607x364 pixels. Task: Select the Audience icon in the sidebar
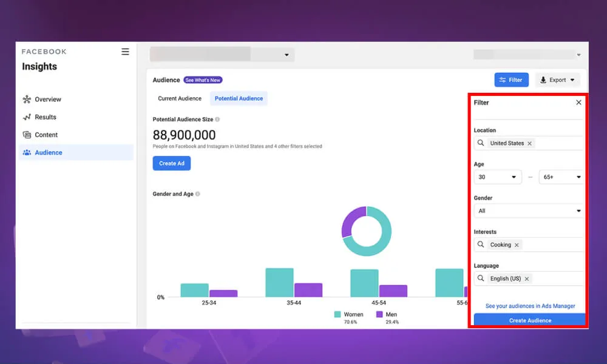27,152
